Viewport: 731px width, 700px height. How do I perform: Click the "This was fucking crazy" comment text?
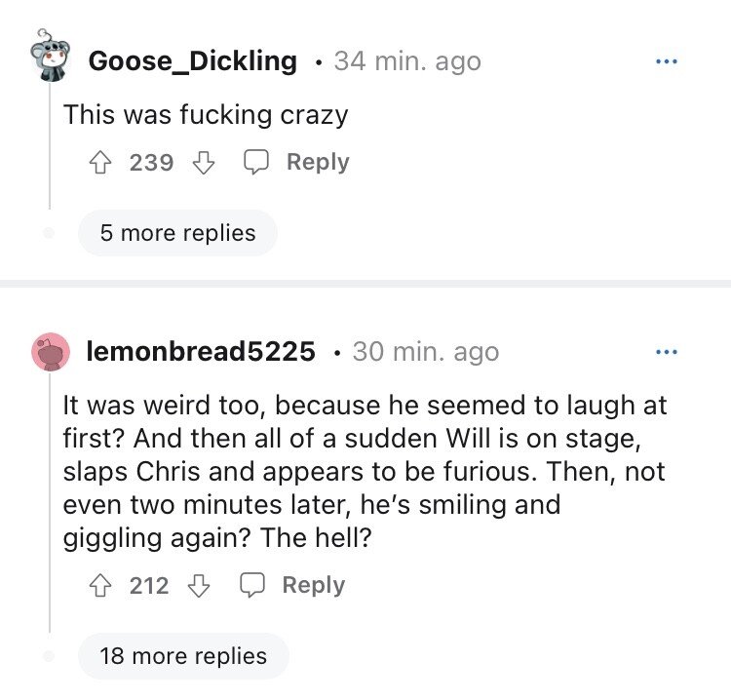[x=206, y=115]
